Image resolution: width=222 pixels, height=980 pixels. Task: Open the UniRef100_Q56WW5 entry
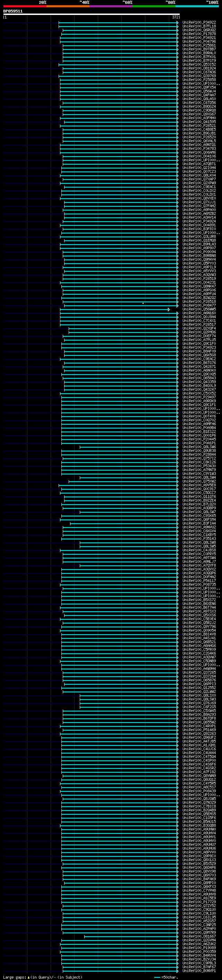[199, 309]
